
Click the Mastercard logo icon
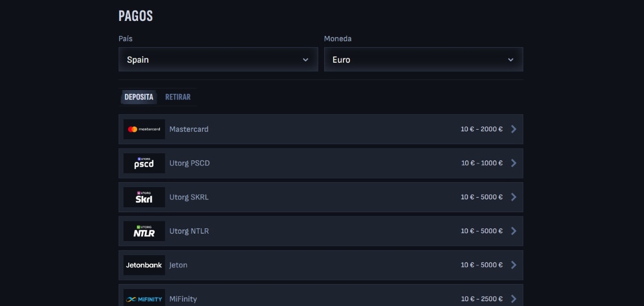(x=144, y=129)
